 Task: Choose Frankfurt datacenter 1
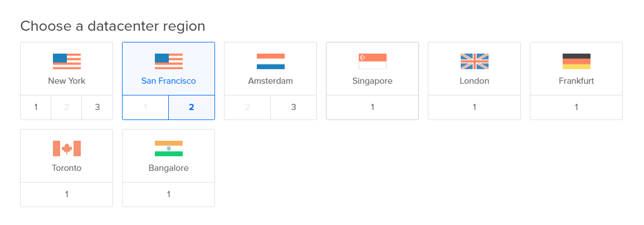pos(577,107)
